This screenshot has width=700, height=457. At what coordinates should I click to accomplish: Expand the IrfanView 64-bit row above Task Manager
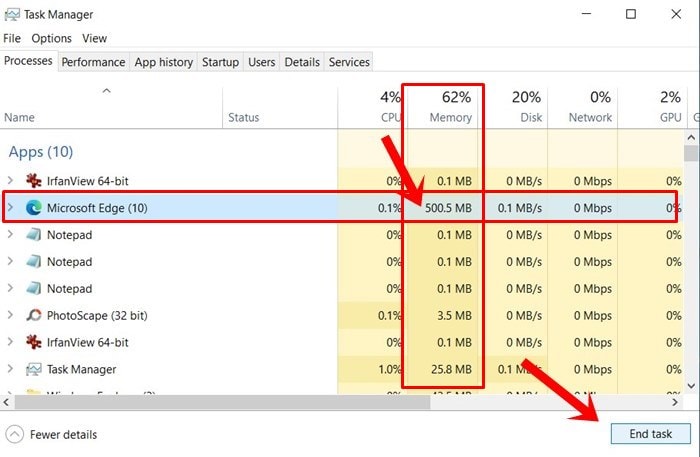pos(10,342)
